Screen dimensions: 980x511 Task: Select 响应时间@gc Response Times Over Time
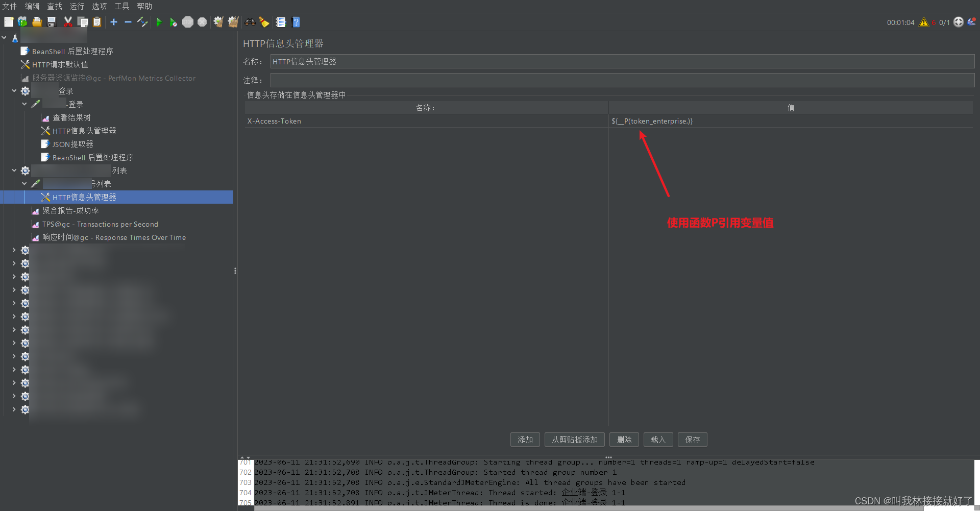point(109,237)
